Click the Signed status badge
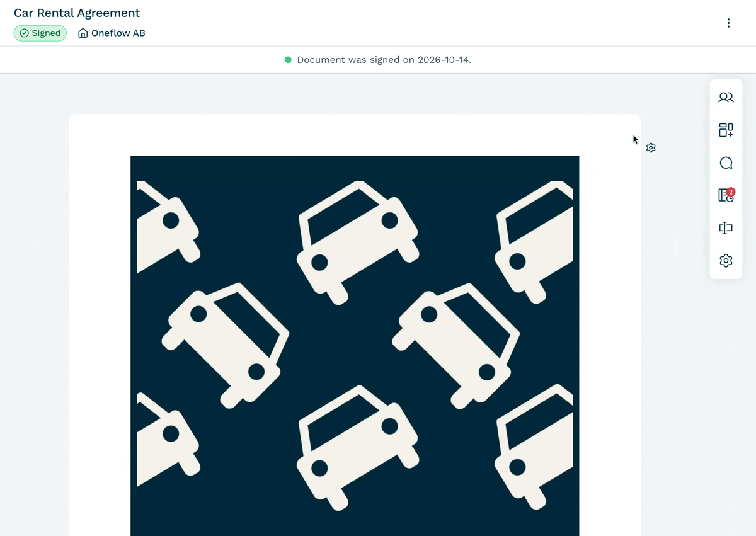 click(40, 33)
